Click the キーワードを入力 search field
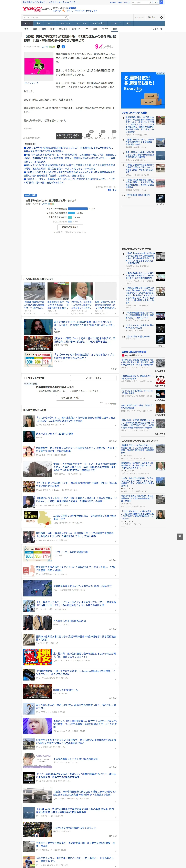This screenshot has height=868, width=186. 44,18
